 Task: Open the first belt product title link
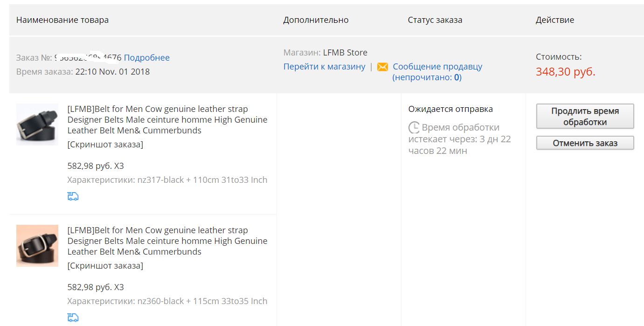pos(167,120)
